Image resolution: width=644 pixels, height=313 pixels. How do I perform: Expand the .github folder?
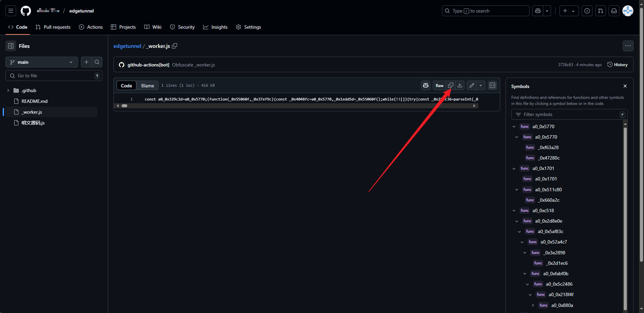pos(8,90)
